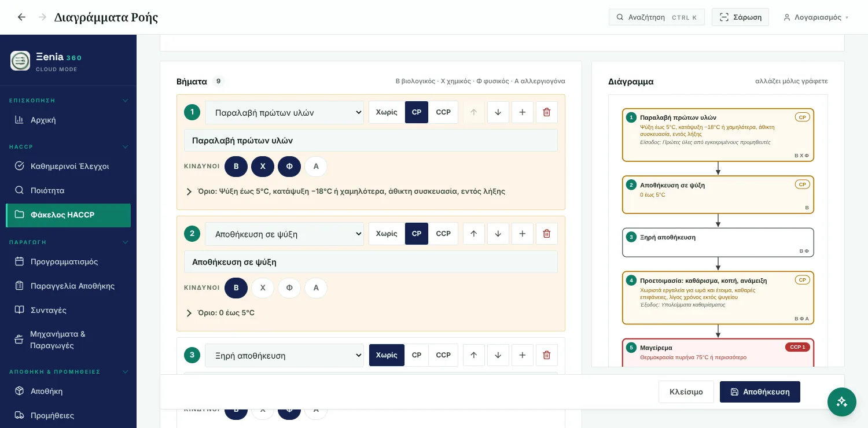Click the Σάρωση scan button
868x428 pixels.
point(740,17)
